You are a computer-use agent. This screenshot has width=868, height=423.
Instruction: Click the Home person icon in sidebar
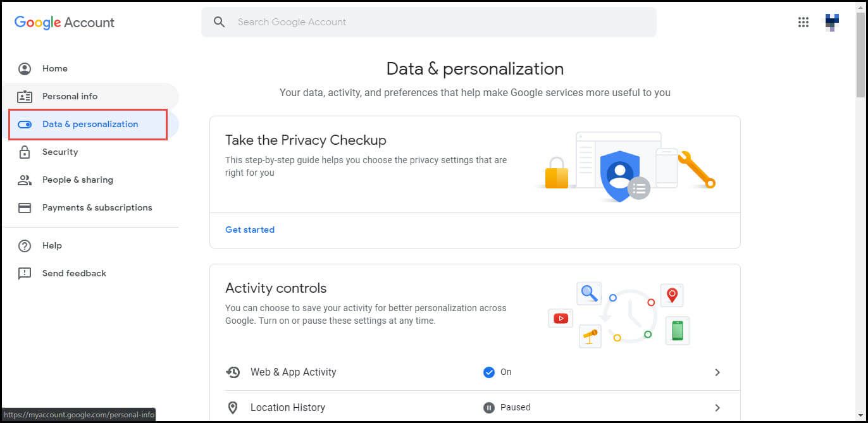[25, 68]
